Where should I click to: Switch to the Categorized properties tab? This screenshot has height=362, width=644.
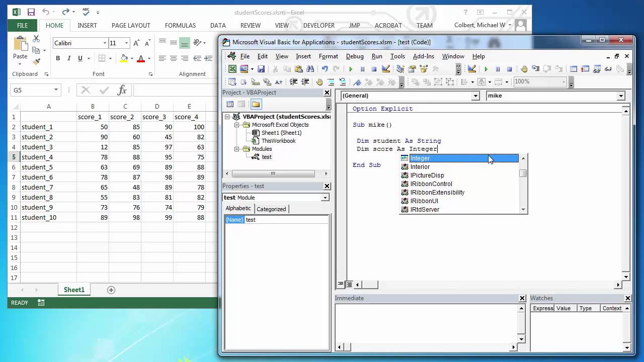click(x=271, y=209)
